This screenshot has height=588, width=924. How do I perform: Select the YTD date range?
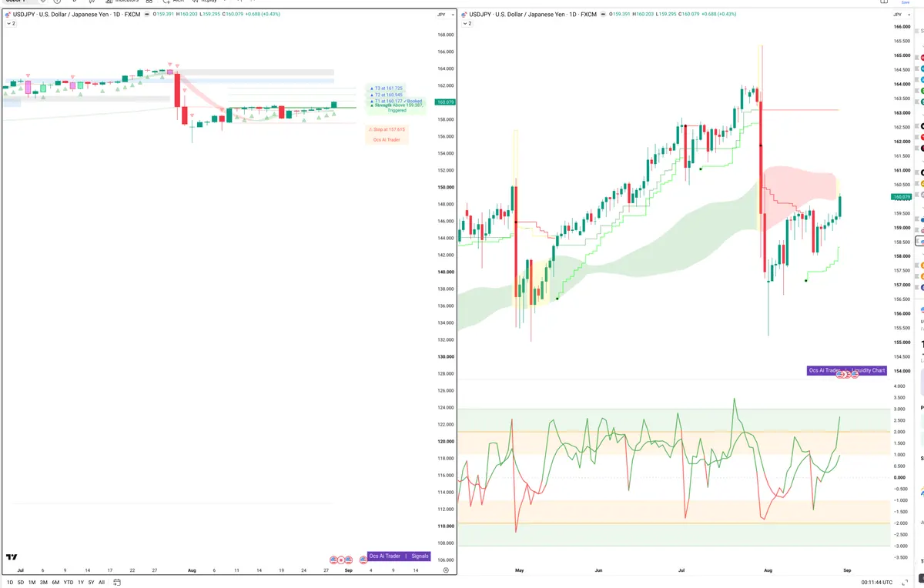pyautogui.click(x=69, y=583)
